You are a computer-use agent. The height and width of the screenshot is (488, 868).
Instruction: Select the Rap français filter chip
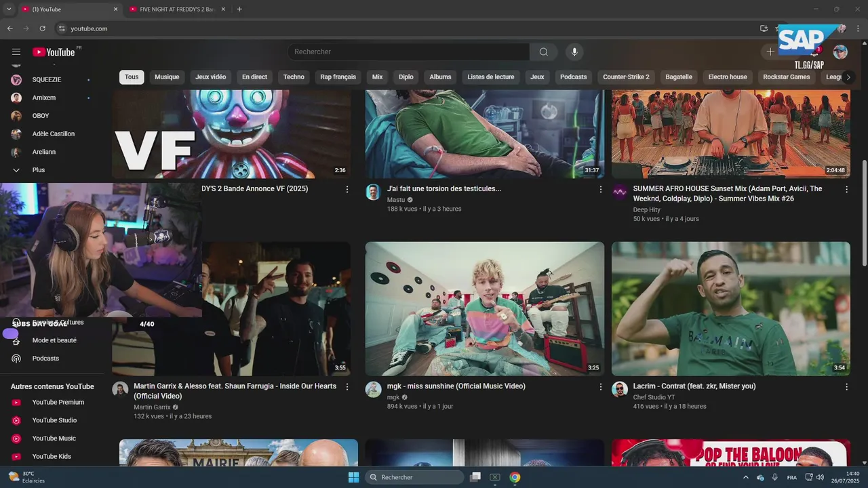[338, 77]
